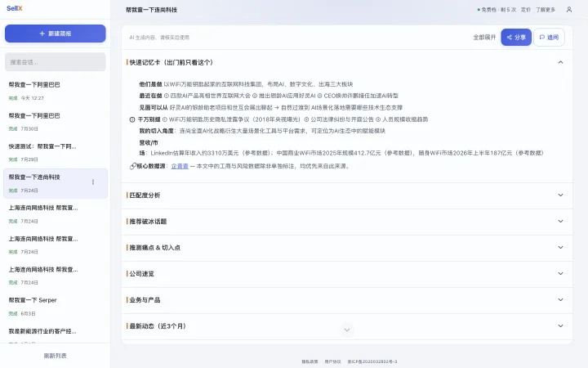Open 定价 in the top bar
The width and height of the screenshot is (588, 368).
pyautogui.click(x=526, y=10)
